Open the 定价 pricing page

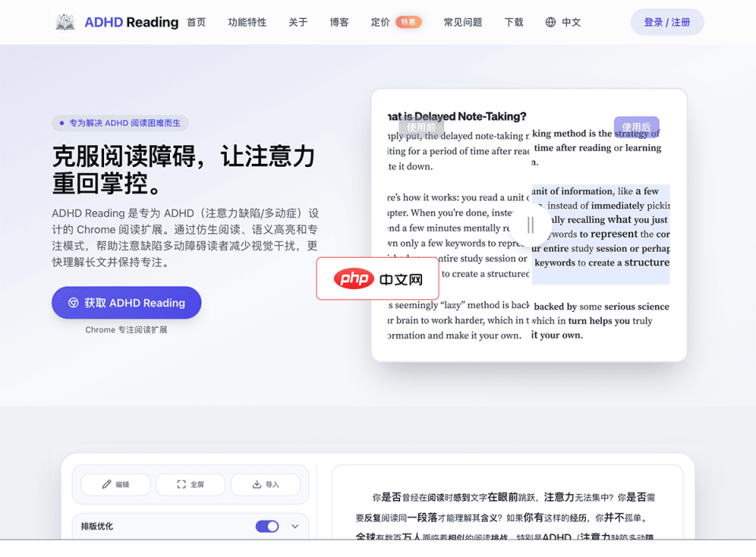(380, 22)
